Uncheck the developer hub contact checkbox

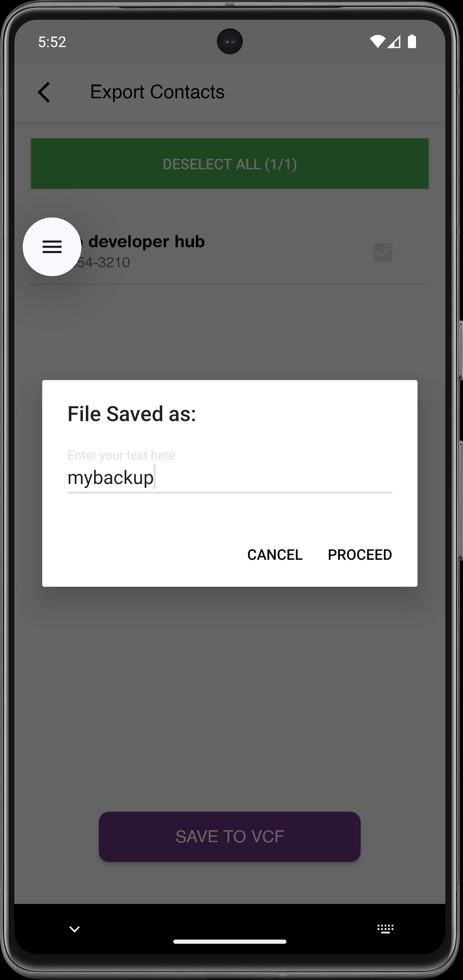tap(383, 252)
